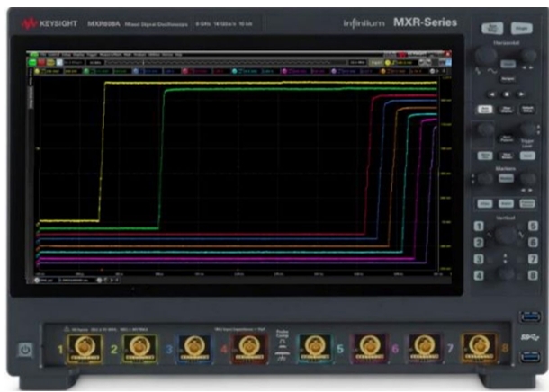
Task: Click the green Run icon on screen
Action: [32, 63]
